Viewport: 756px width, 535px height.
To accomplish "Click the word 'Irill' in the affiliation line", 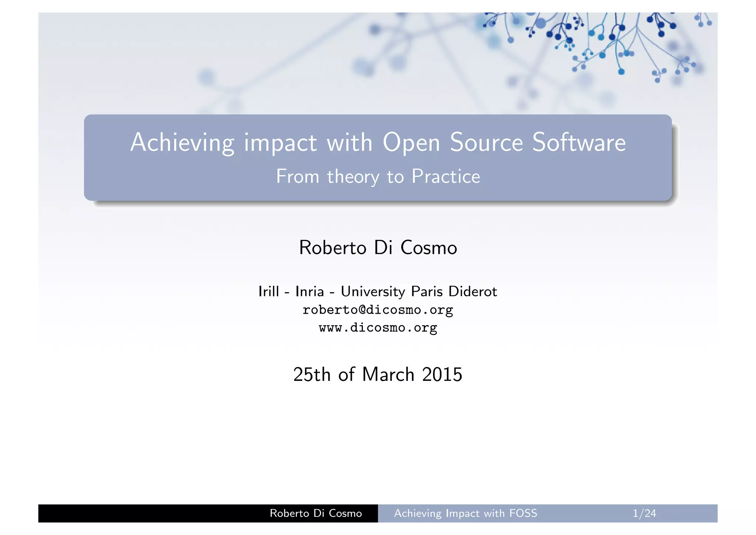I will pyautogui.click(x=268, y=292).
